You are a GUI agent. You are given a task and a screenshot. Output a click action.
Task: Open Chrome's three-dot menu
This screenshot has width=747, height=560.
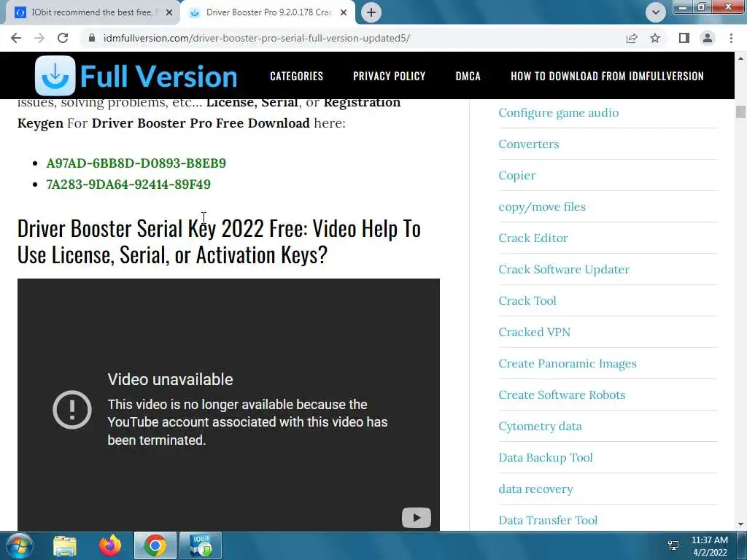[x=731, y=38]
